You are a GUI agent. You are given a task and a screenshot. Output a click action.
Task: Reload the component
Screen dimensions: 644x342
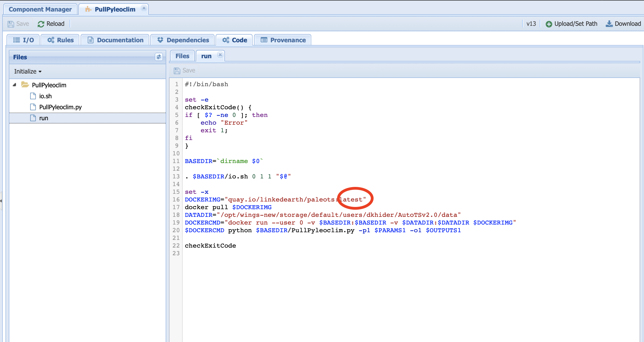51,24
